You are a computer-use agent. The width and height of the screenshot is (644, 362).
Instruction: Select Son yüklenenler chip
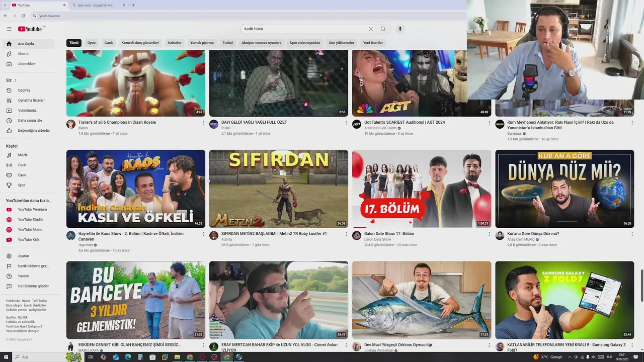342,43
